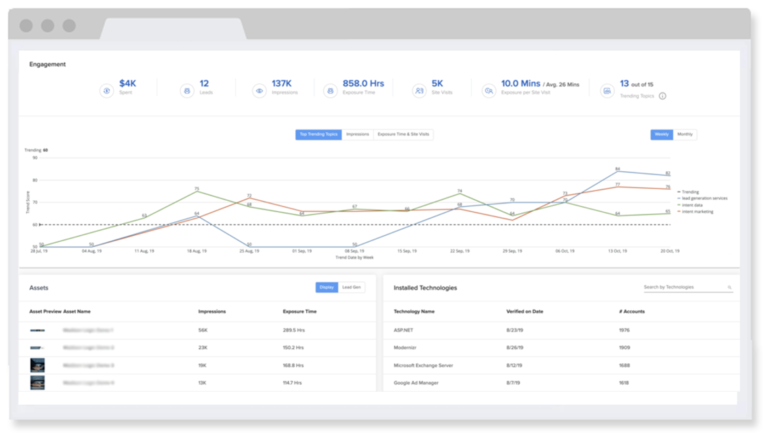Open the Trending Topics info tooltip icon
The height and width of the screenshot is (436, 768).
tap(662, 97)
